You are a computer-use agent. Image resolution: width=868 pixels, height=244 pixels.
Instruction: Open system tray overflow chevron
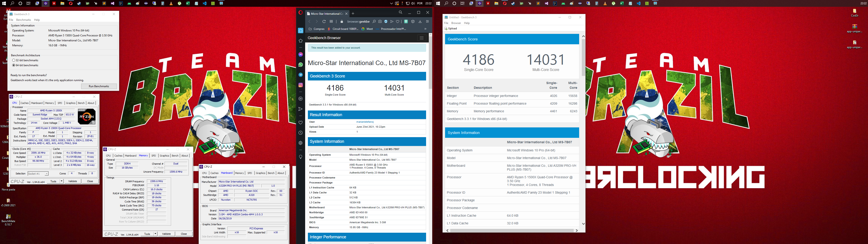click(391, 3)
